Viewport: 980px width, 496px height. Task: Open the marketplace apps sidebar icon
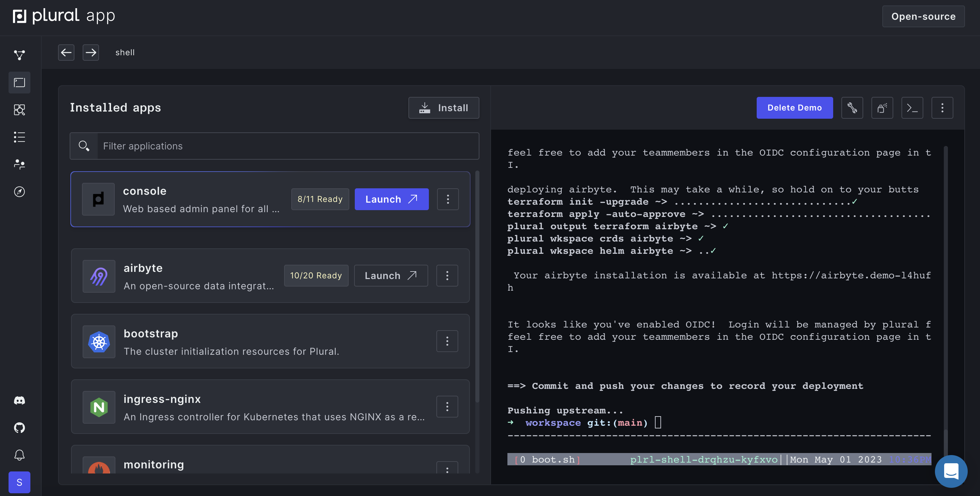19,110
